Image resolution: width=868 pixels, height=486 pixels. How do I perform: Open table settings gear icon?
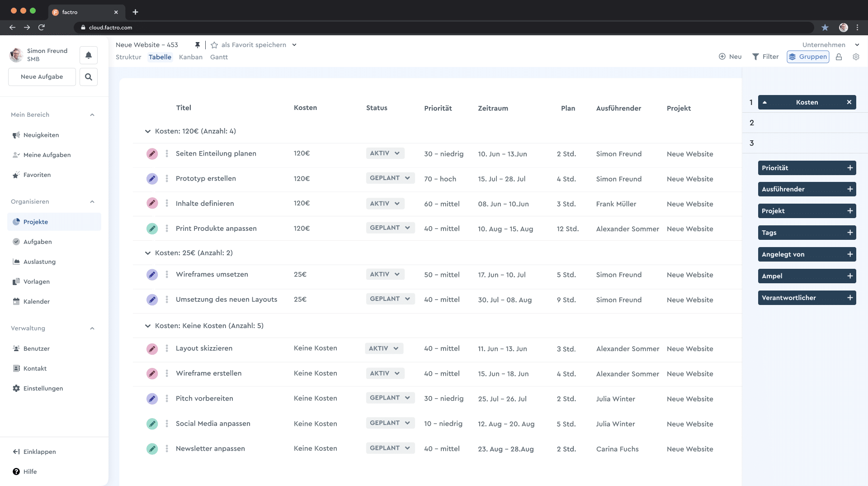coord(856,57)
